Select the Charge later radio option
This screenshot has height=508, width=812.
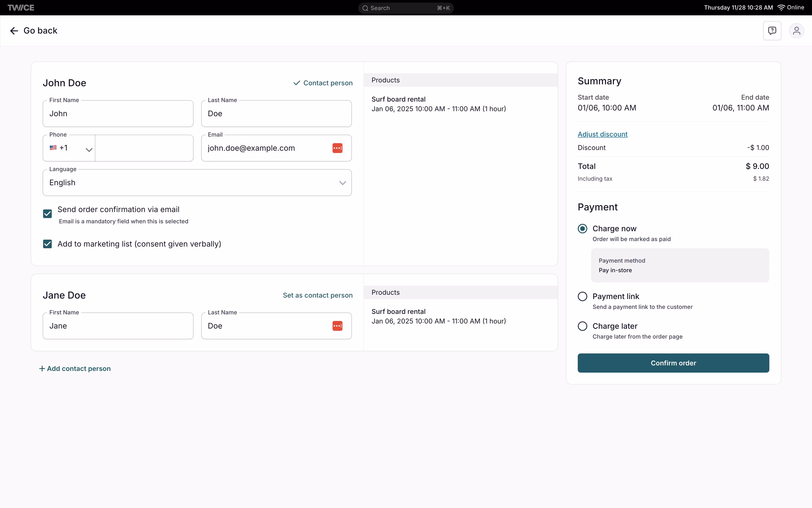click(x=582, y=326)
